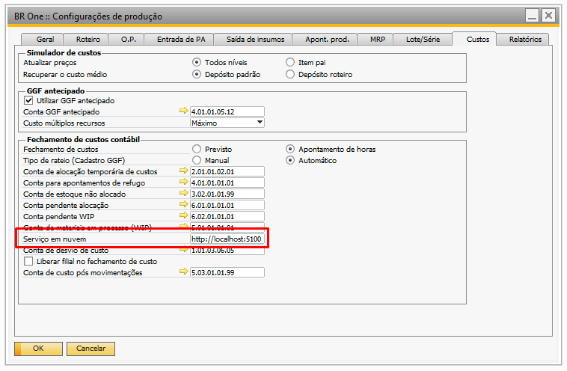
Task: Select Manual tipo de rateio
Action: pyautogui.click(x=196, y=160)
